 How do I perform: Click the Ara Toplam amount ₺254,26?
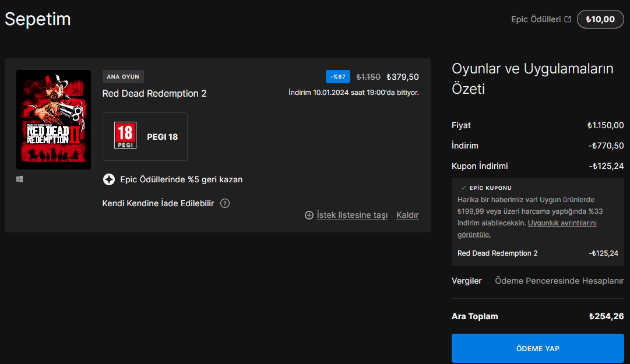click(606, 316)
